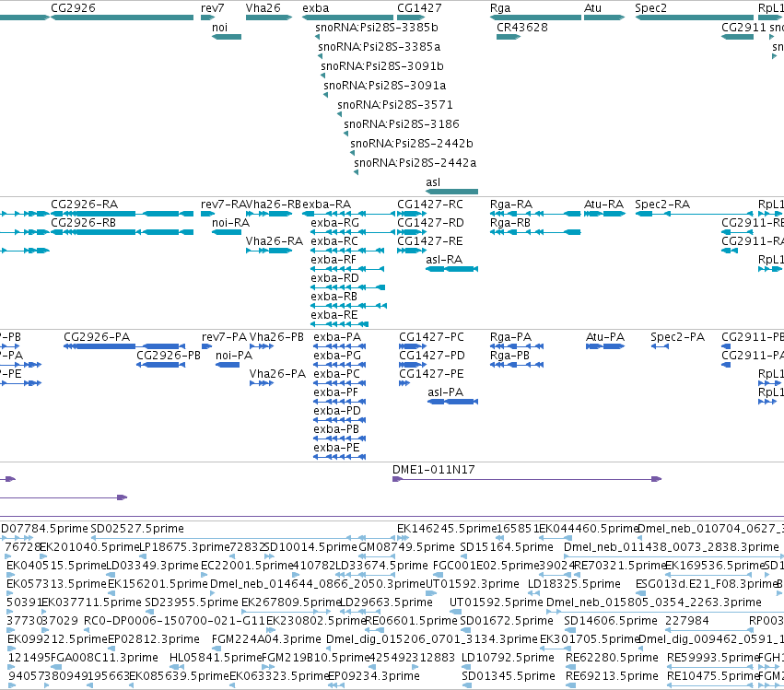
Task: Click the Vha26-PA protein label
Action: coord(277,374)
